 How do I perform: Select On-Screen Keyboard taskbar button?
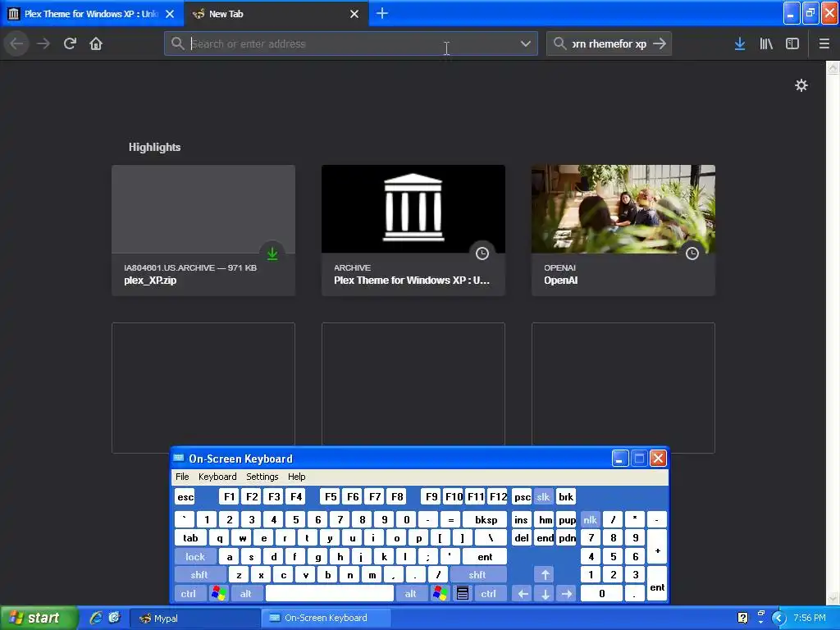pos(326,618)
